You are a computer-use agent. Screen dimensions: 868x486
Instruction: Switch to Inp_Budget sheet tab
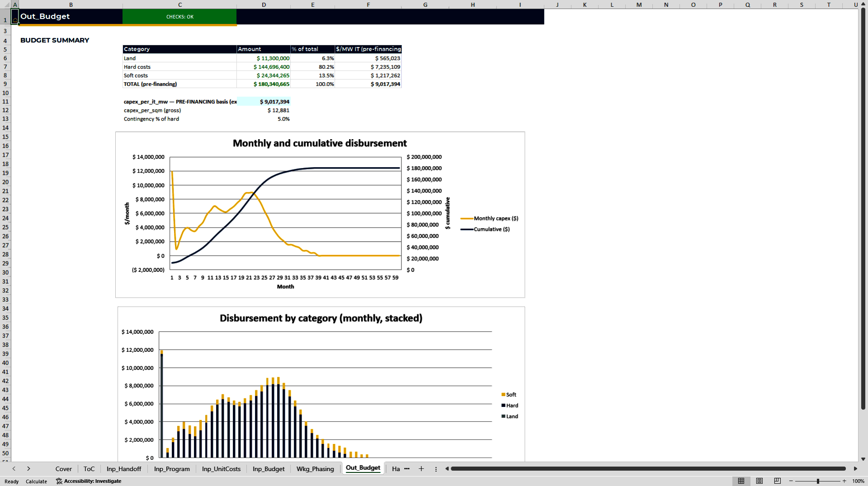pyautogui.click(x=269, y=469)
